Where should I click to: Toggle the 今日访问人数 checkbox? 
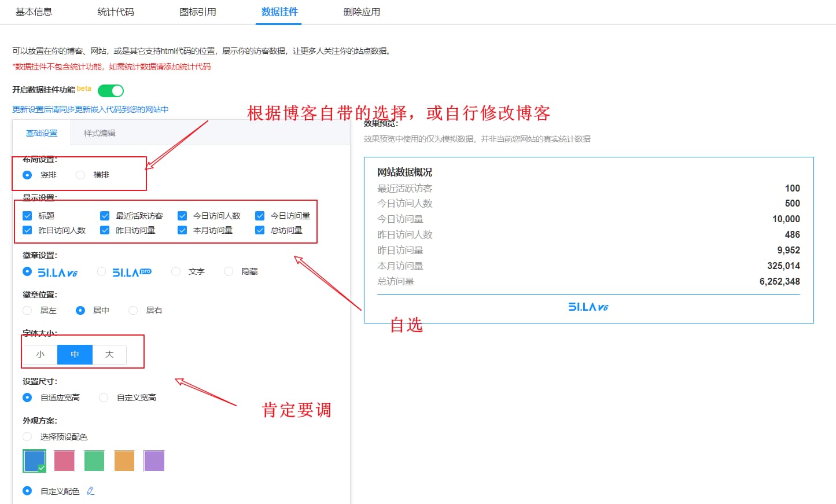pyautogui.click(x=182, y=216)
